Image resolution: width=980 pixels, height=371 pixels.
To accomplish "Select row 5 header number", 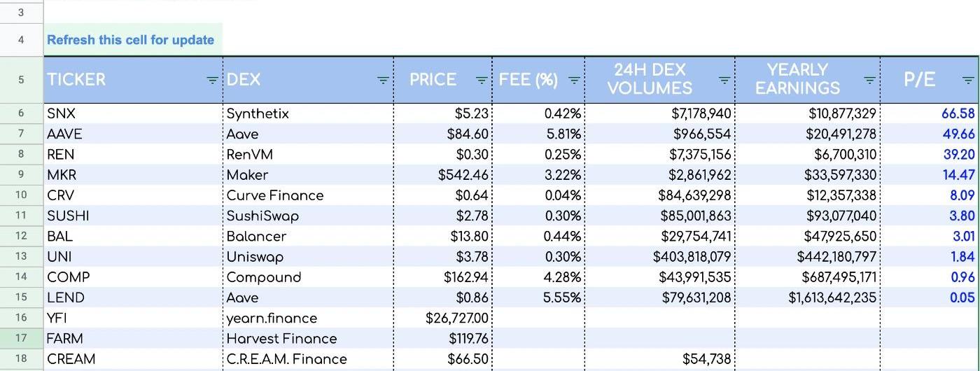I will (21, 80).
